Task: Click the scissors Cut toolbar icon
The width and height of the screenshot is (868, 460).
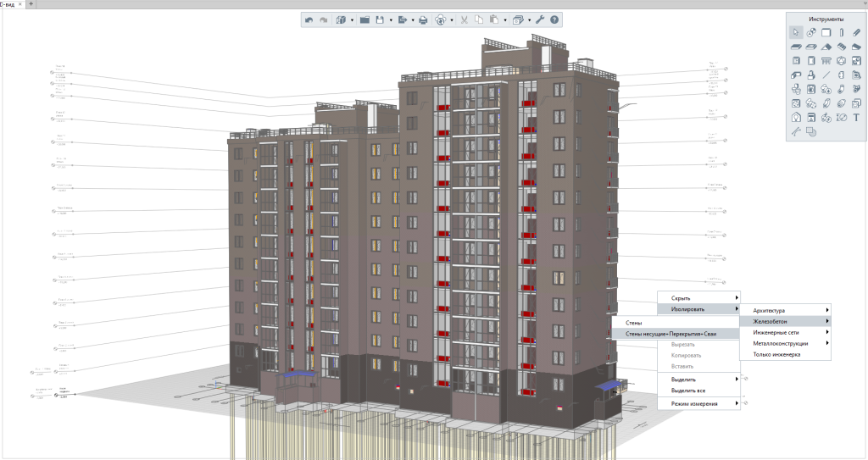Action: (464, 20)
